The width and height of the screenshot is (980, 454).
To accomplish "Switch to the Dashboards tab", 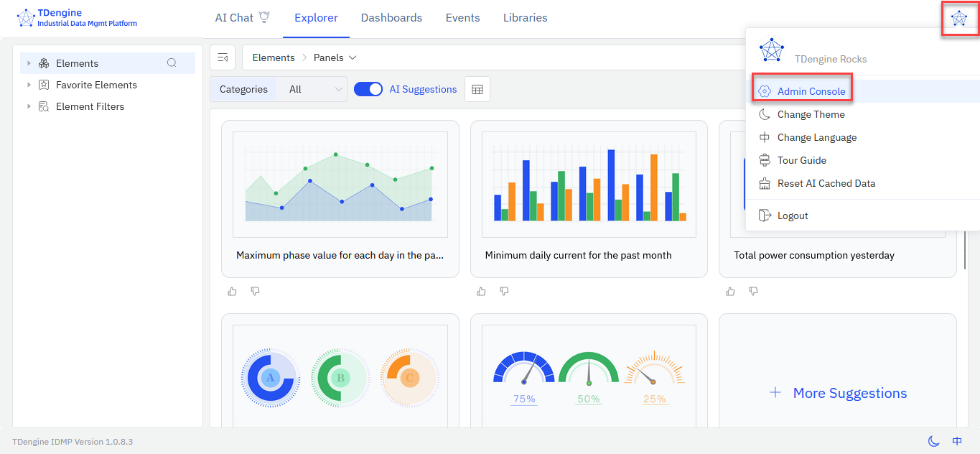I will coord(391,18).
